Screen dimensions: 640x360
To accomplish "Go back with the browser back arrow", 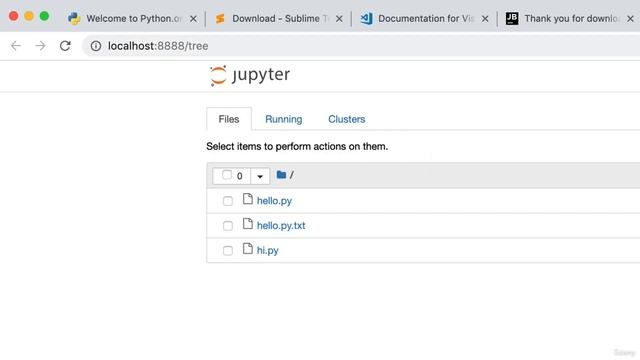I will [x=16, y=46].
